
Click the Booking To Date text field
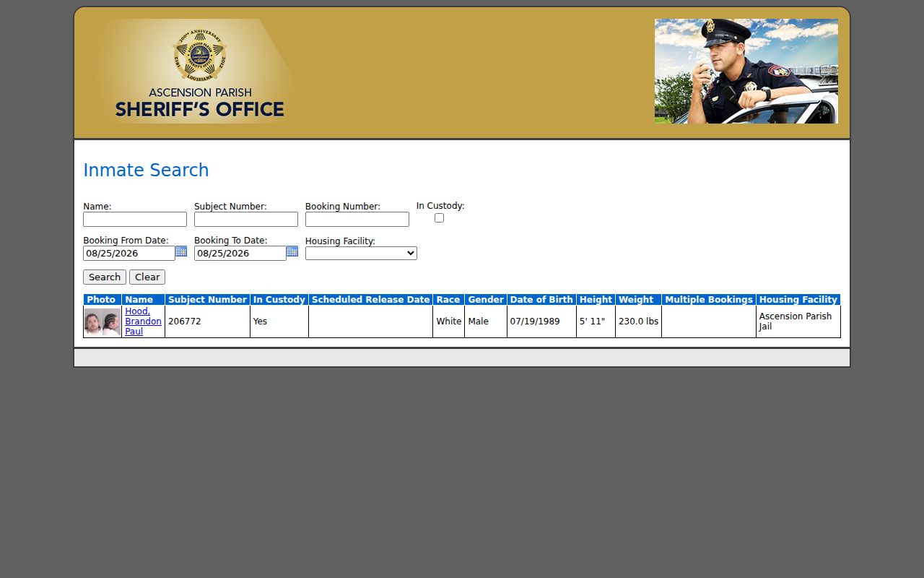240,254
